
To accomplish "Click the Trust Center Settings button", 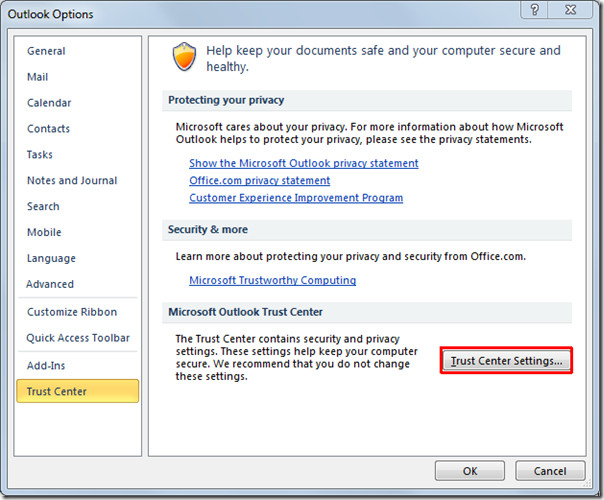I will 506,361.
